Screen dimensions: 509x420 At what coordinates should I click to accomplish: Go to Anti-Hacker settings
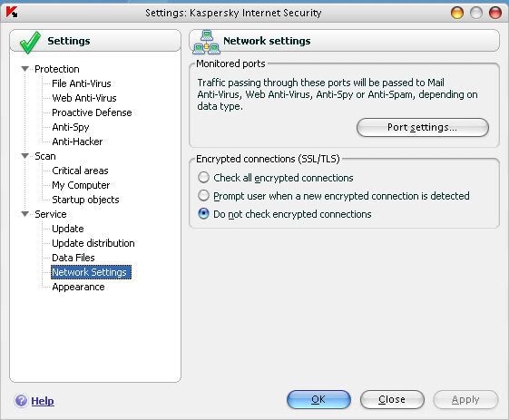[x=77, y=142]
